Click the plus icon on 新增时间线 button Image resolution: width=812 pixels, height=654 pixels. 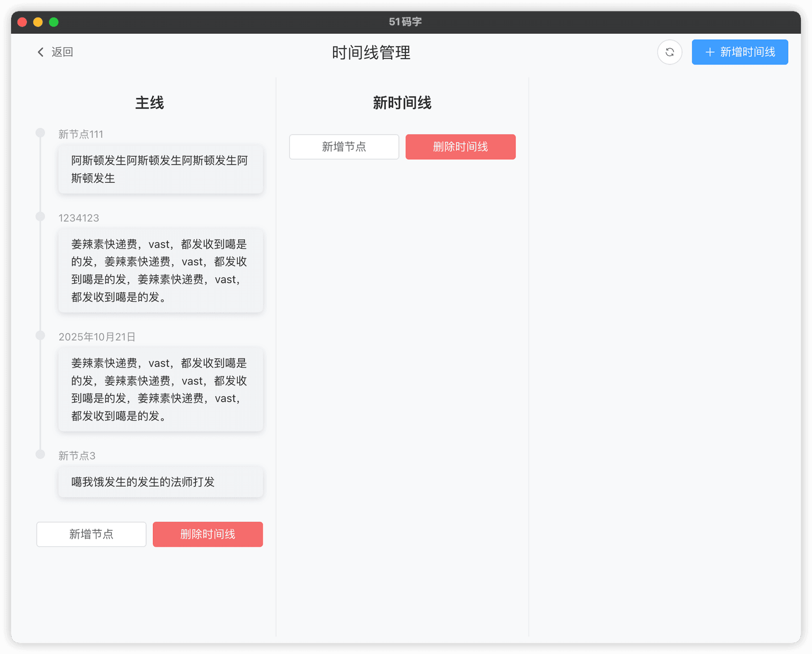[709, 52]
